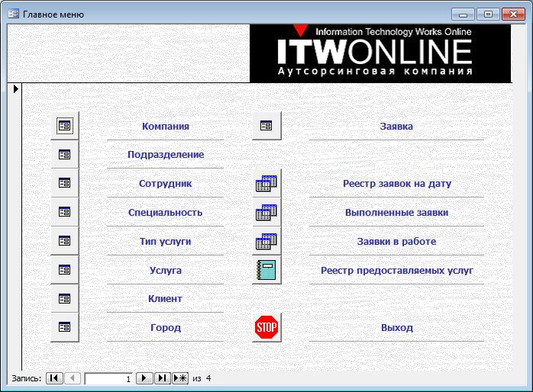Jump to the last record
This screenshot has width=533, height=392.
pos(163,378)
